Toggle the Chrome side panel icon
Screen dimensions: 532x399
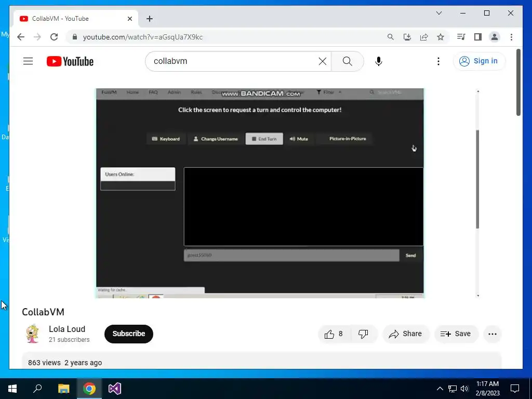click(478, 37)
